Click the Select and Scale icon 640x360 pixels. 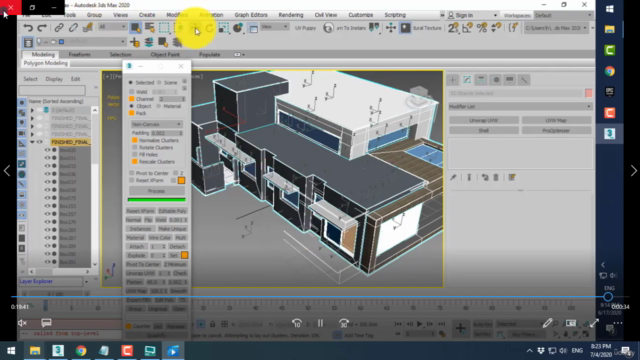click(x=224, y=28)
